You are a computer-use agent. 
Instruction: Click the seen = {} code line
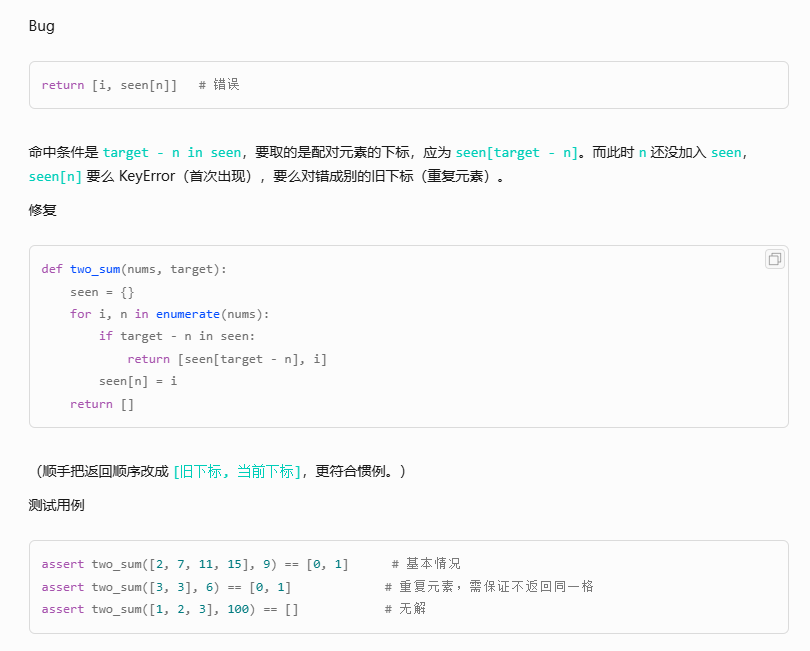[x=102, y=292]
